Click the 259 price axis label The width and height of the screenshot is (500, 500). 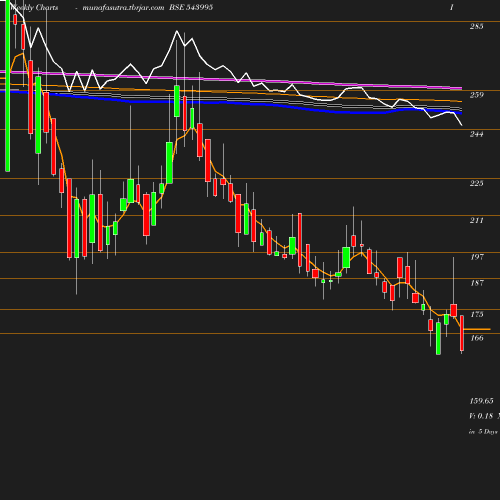tap(476, 95)
